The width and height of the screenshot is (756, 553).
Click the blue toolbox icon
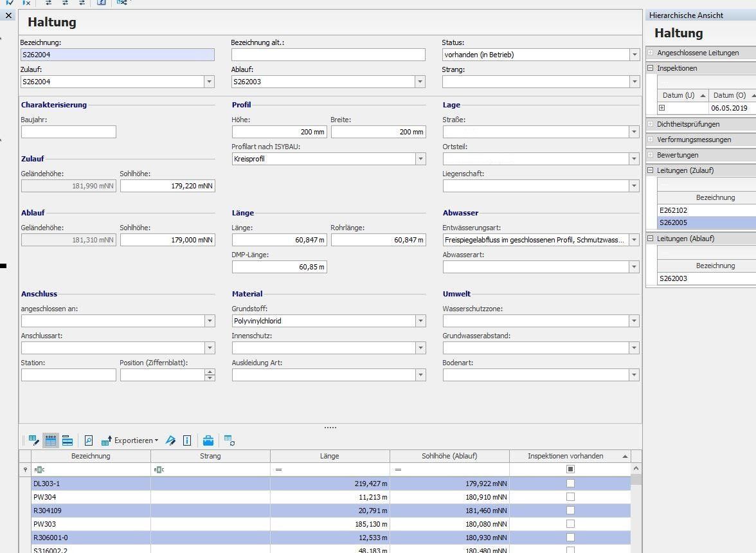click(208, 440)
